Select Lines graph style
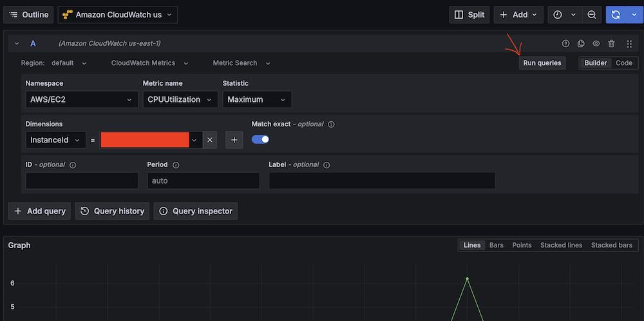The height and width of the screenshot is (321, 644). point(472,245)
